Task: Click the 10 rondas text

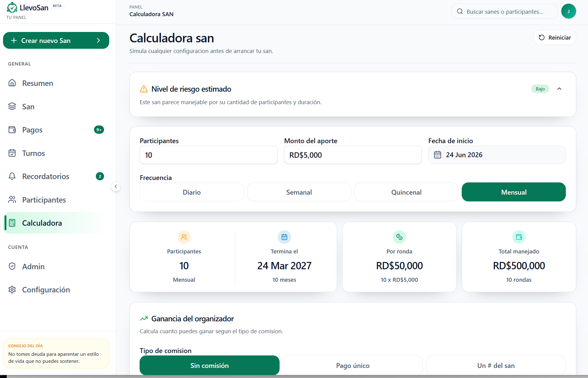Action: pyautogui.click(x=519, y=280)
